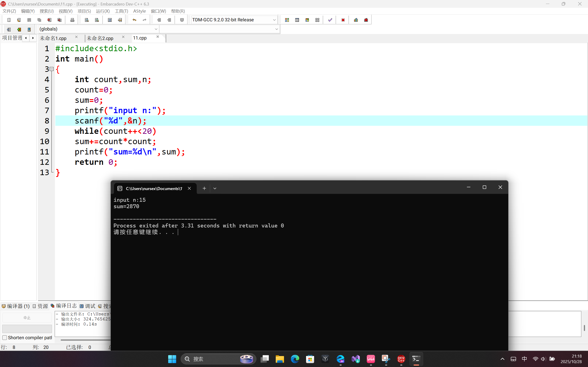This screenshot has width=588, height=367.
Task: Click the New file toolbar icon
Action: (x=9, y=20)
